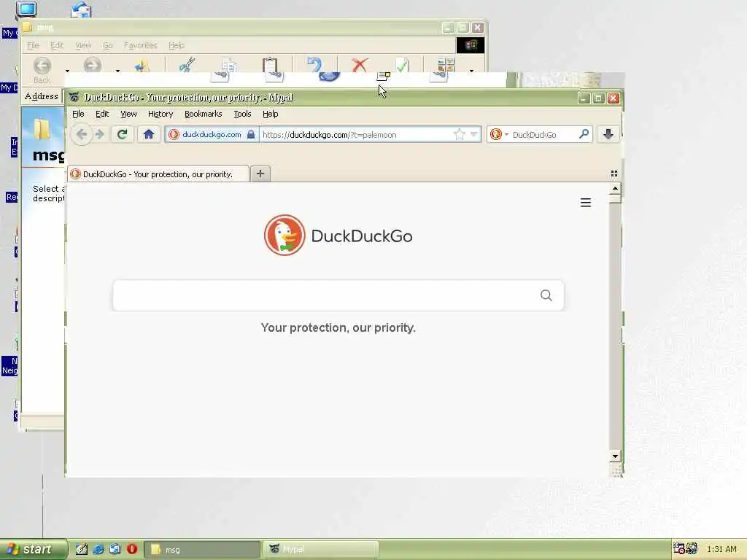View site identity lock icon
This screenshot has width=747, height=560.
click(251, 135)
